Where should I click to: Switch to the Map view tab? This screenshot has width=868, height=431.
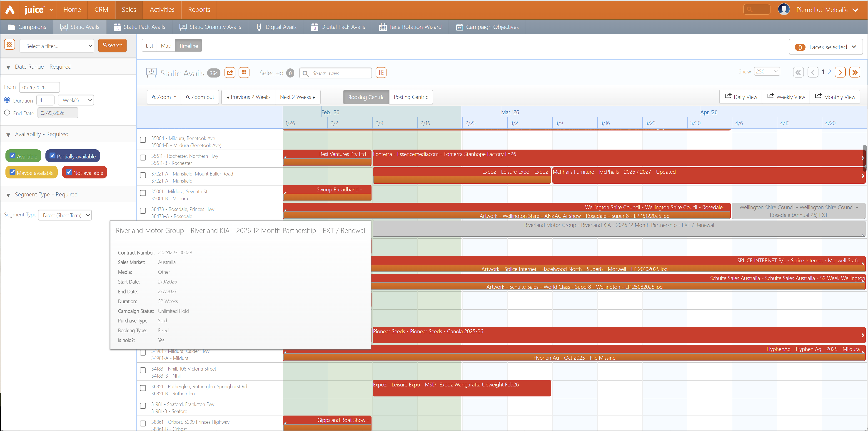166,45
